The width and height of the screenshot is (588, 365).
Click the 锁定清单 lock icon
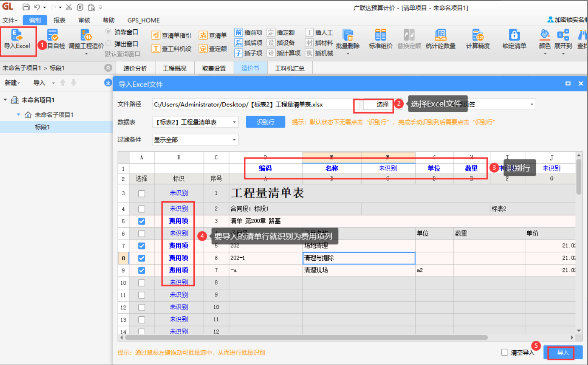pyautogui.click(x=514, y=40)
